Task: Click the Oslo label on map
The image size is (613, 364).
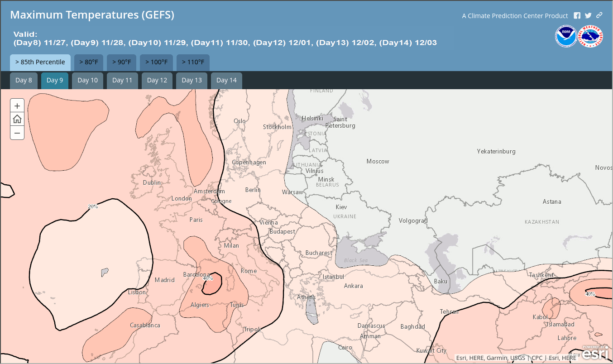Action: 239,121
